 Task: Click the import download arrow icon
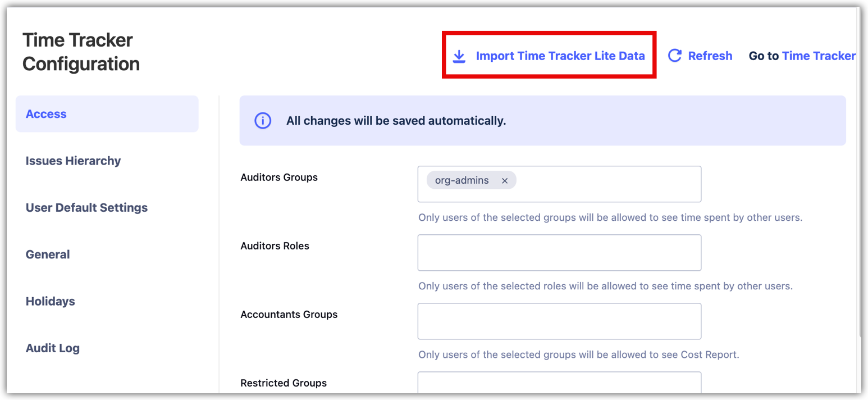[x=459, y=56]
